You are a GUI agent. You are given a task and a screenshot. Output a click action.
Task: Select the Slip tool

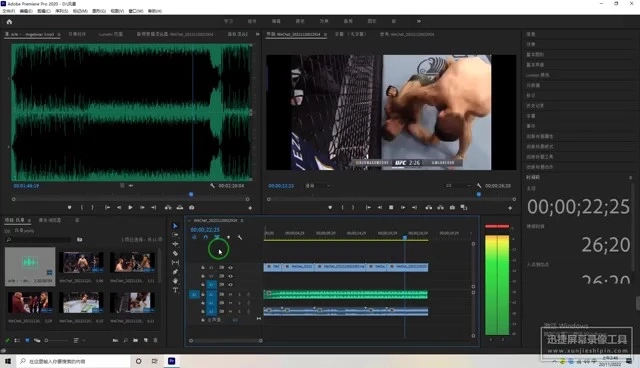tap(176, 262)
